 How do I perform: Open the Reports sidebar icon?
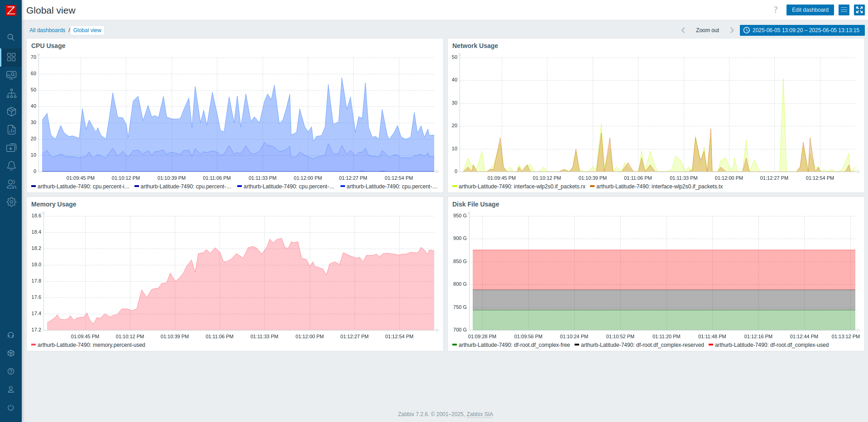click(x=11, y=129)
